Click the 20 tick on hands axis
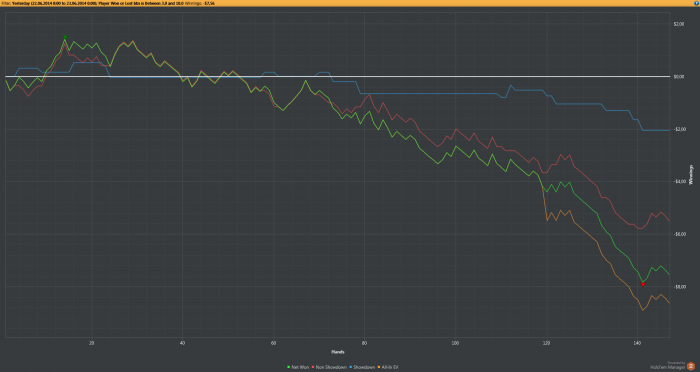Image resolution: width=700 pixels, height=372 pixels. 92,343
